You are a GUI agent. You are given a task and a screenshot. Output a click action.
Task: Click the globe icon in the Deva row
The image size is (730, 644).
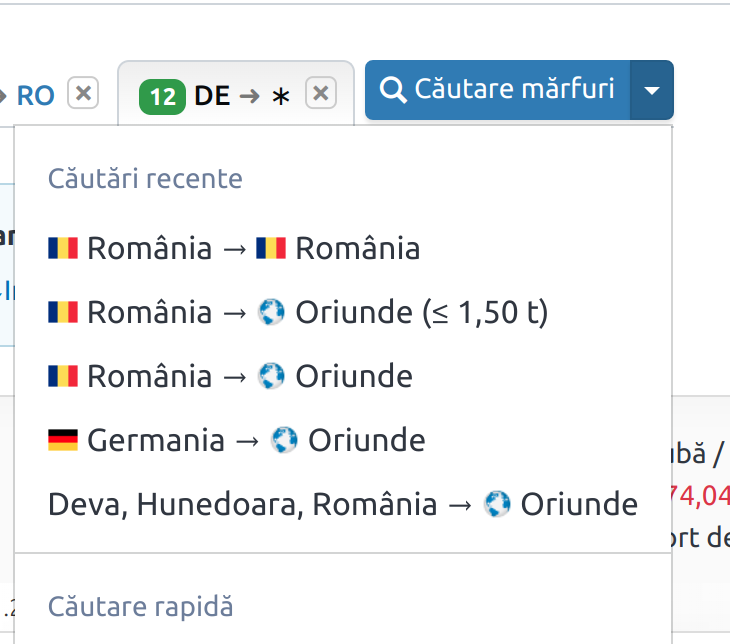pyautogui.click(x=497, y=504)
